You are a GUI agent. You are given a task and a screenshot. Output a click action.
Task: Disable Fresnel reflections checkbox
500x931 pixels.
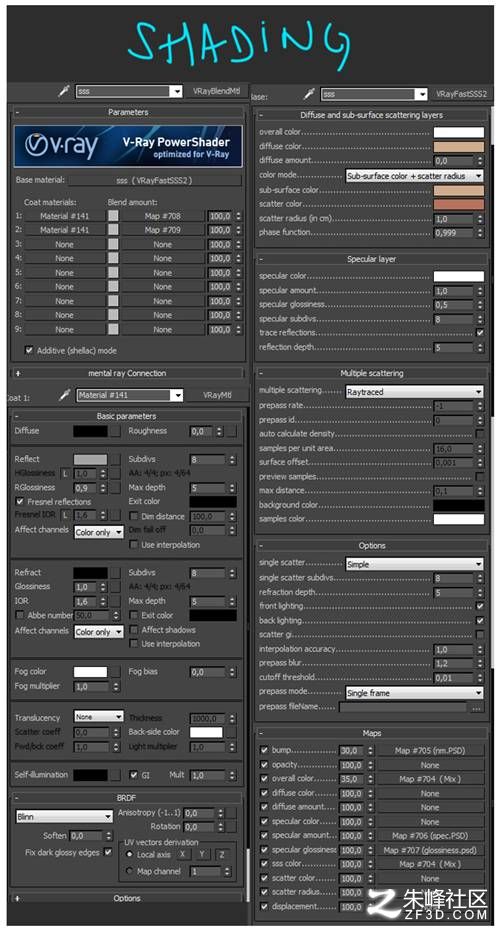(20, 502)
